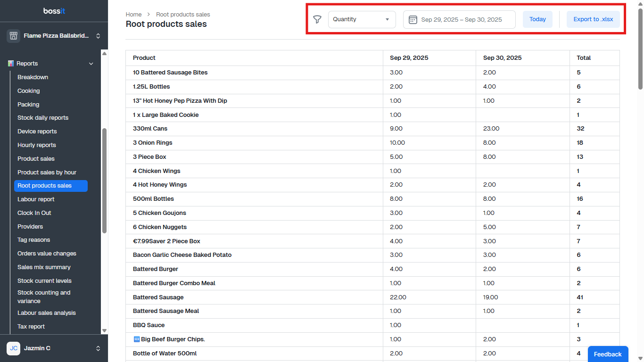Click the Today button
The image size is (644, 362).
point(537,19)
